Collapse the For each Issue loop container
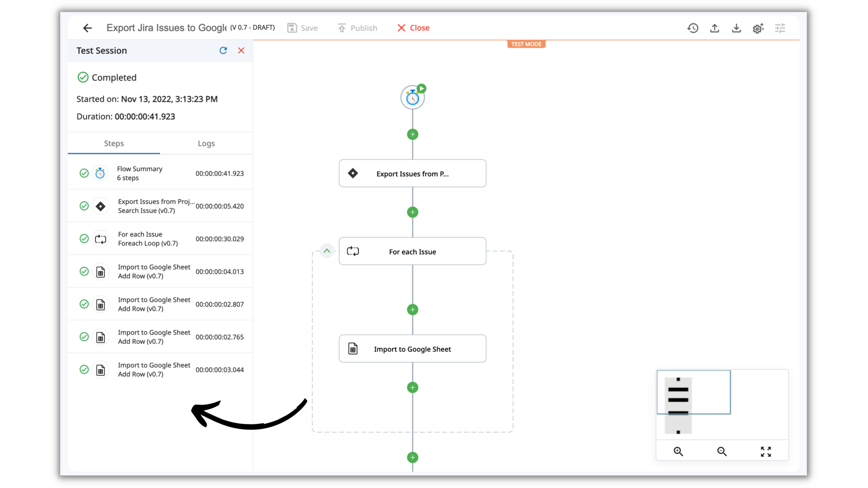The width and height of the screenshot is (868, 488). click(x=327, y=251)
